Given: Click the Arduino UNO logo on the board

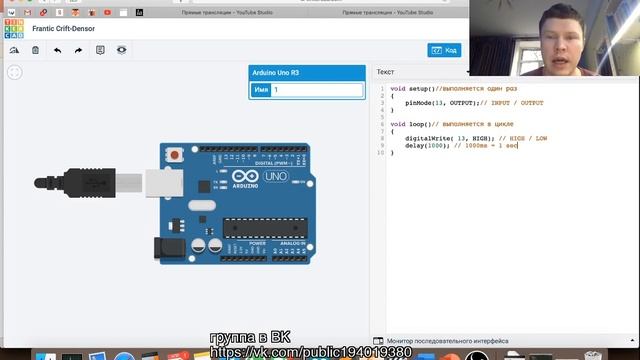Looking at the screenshot, I should [x=260, y=178].
